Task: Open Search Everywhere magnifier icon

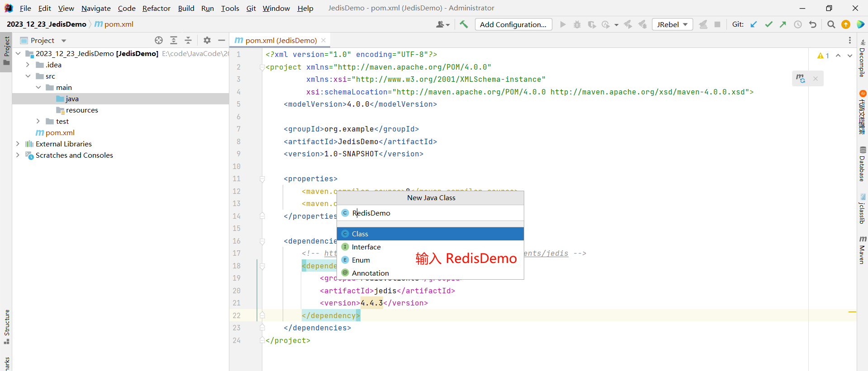Action: (x=831, y=24)
